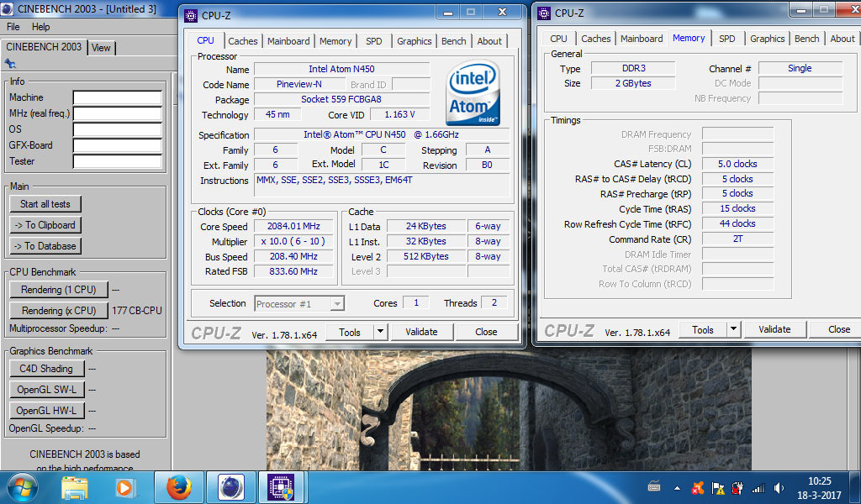Image resolution: width=861 pixels, height=504 pixels.
Task: Click the CINEBENCH title bar icon
Action: (7, 8)
